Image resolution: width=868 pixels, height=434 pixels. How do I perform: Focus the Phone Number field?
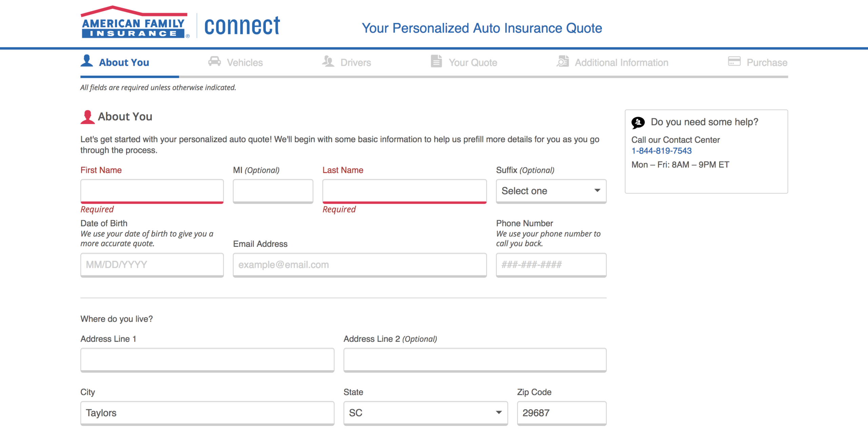tap(551, 264)
